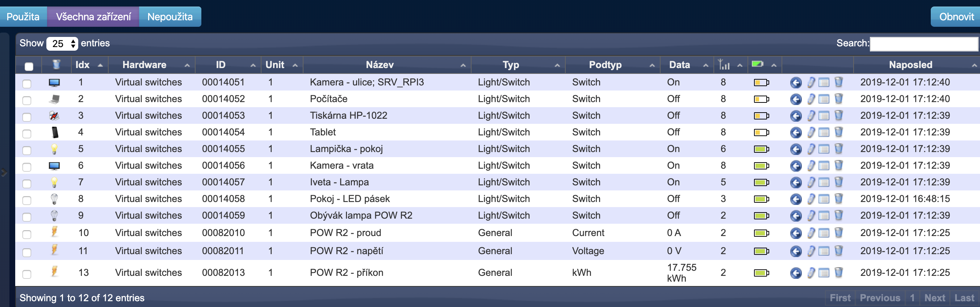Switch to the Použita tab
Image resolution: width=980 pixels, height=307 pixels.
23,17
